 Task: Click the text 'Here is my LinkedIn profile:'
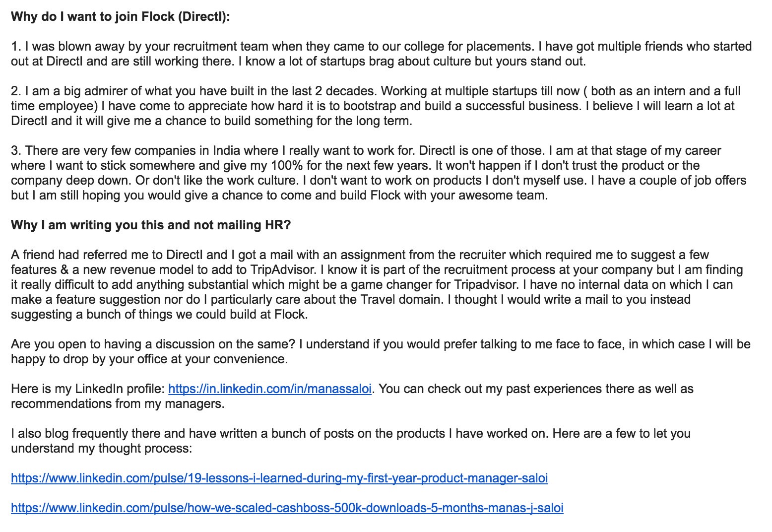(x=88, y=389)
